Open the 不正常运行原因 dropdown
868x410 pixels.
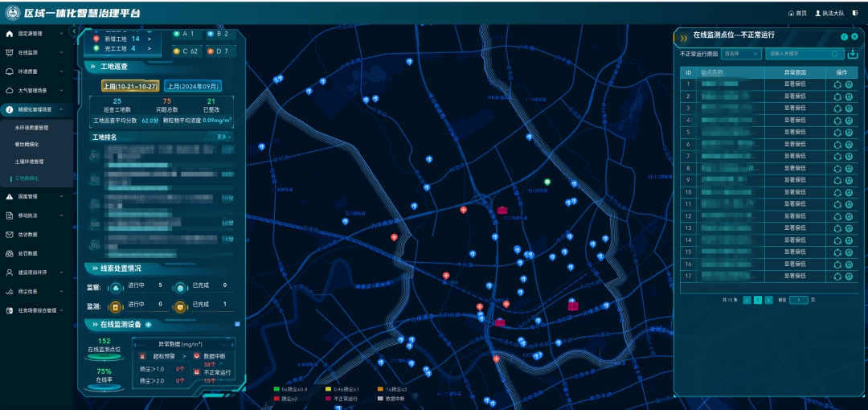[x=740, y=54]
